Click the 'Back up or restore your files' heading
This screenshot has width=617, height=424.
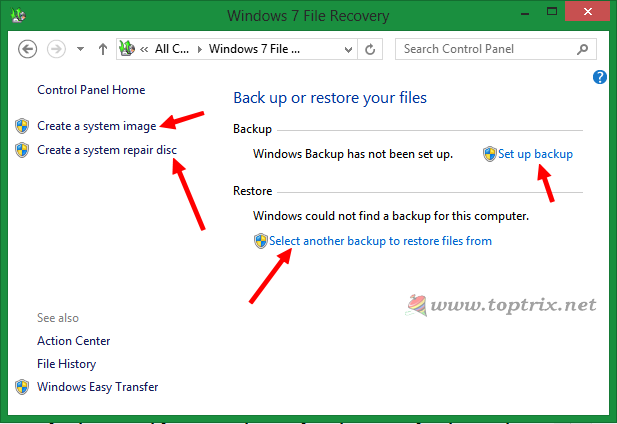click(x=330, y=98)
